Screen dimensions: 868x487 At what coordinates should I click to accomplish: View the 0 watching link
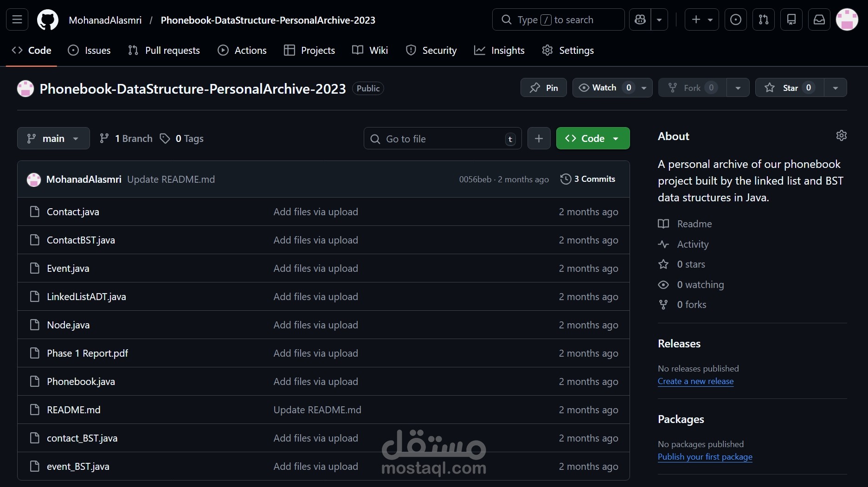click(691, 284)
